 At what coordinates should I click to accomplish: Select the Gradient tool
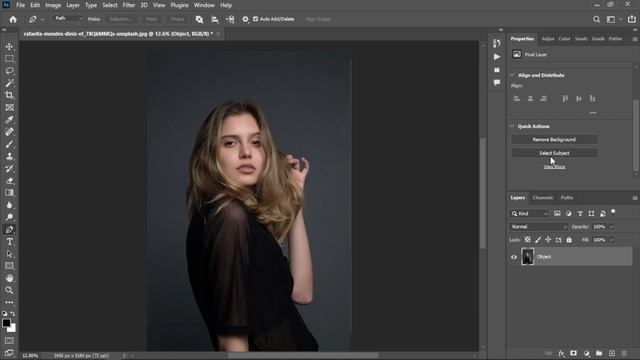click(x=9, y=193)
